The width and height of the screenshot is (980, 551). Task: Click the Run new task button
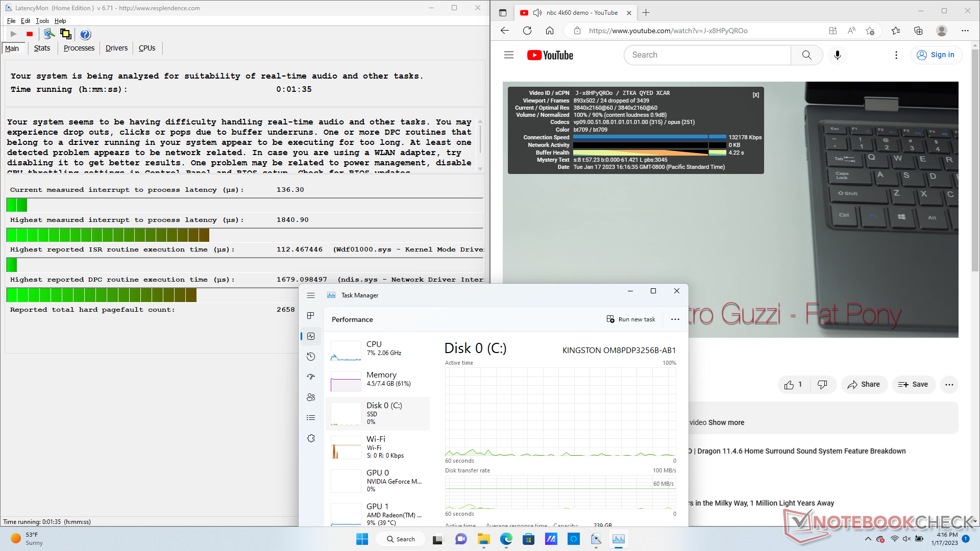click(631, 319)
